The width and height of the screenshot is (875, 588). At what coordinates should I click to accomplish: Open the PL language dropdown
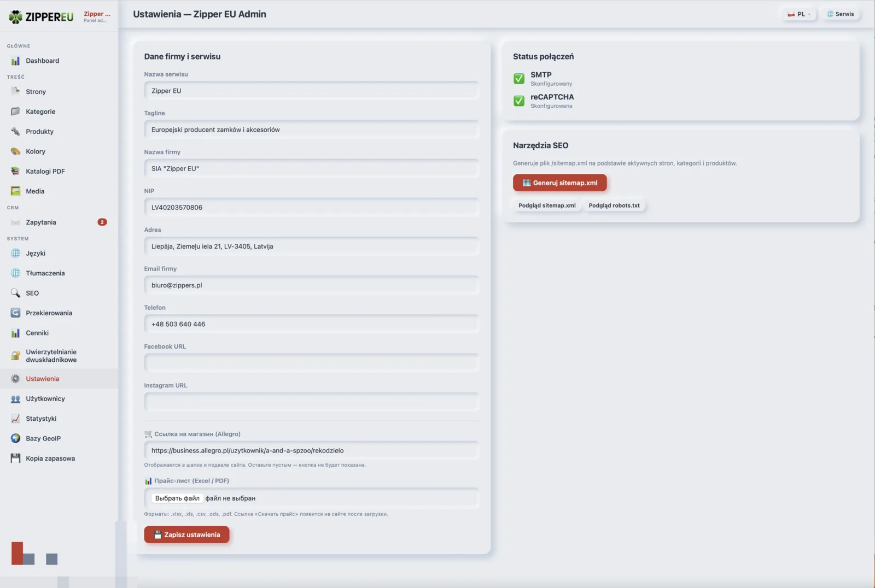tap(799, 14)
